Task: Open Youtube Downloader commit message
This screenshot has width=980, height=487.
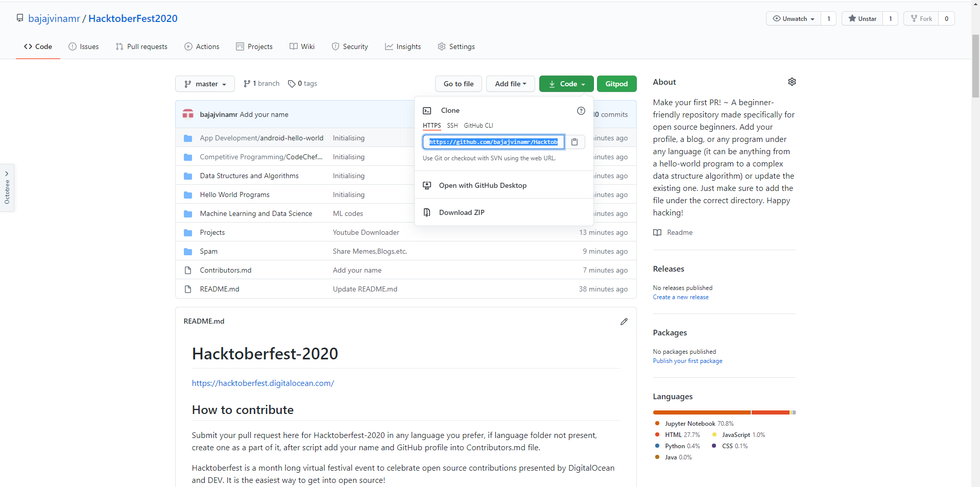Action: 366,233
